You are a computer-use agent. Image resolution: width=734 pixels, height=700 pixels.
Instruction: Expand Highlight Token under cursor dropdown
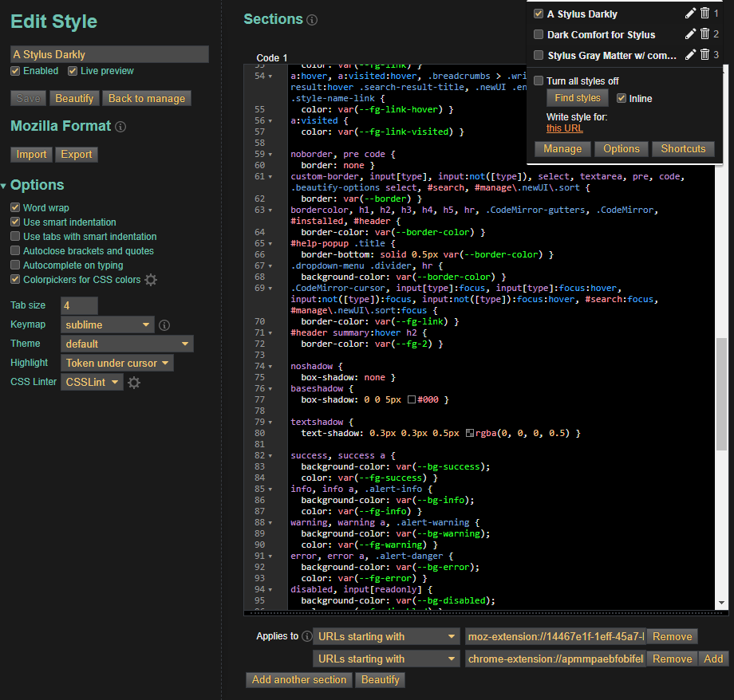117,363
